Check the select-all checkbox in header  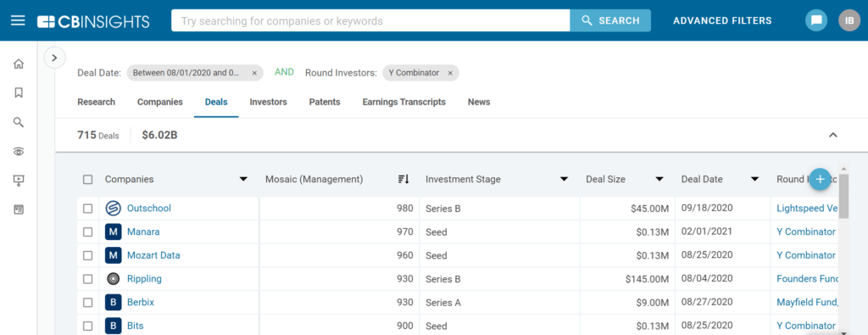pyautogui.click(x=87, y=180)
